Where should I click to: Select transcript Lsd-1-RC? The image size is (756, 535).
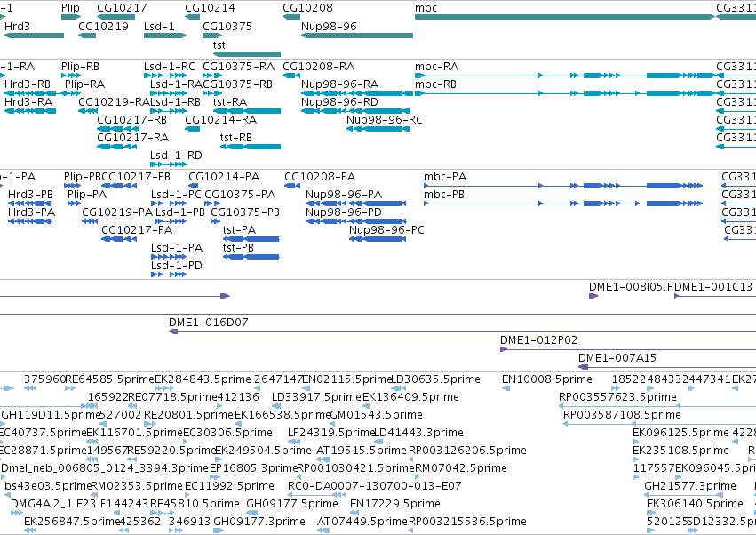coord(169,67)
